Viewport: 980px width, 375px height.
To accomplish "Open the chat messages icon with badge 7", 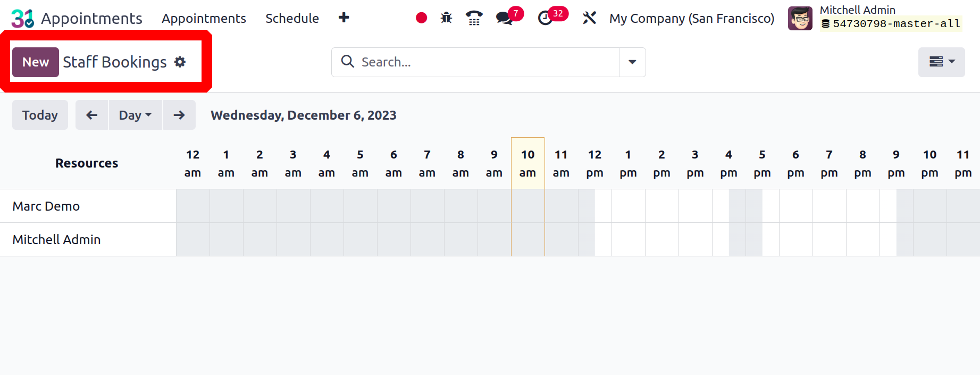I will point(505,18).
